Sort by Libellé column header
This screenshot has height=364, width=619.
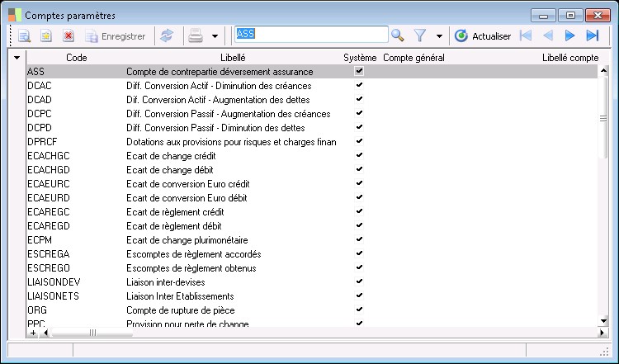click(233, 58)
